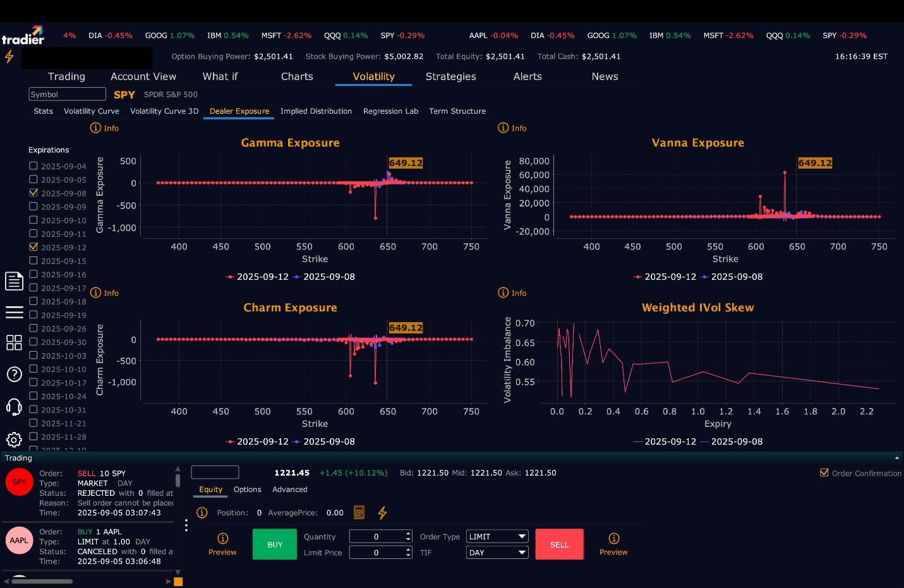904x588 pixels.
Task: Open the Strategies tab
Action: pos(450,76)
